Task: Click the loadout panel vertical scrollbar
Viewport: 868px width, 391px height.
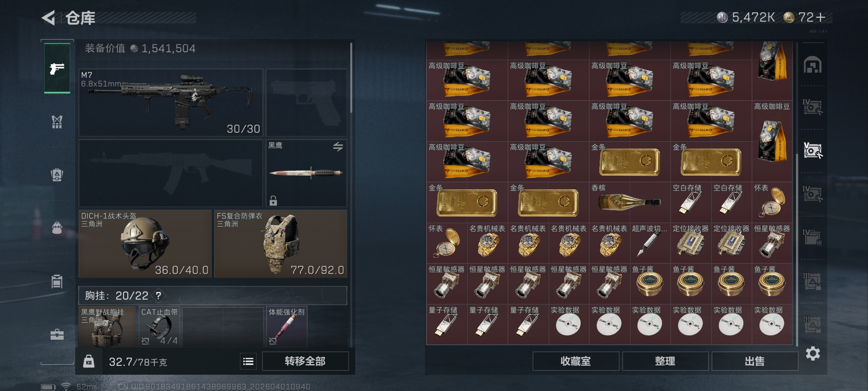Action: click(351, 78)
